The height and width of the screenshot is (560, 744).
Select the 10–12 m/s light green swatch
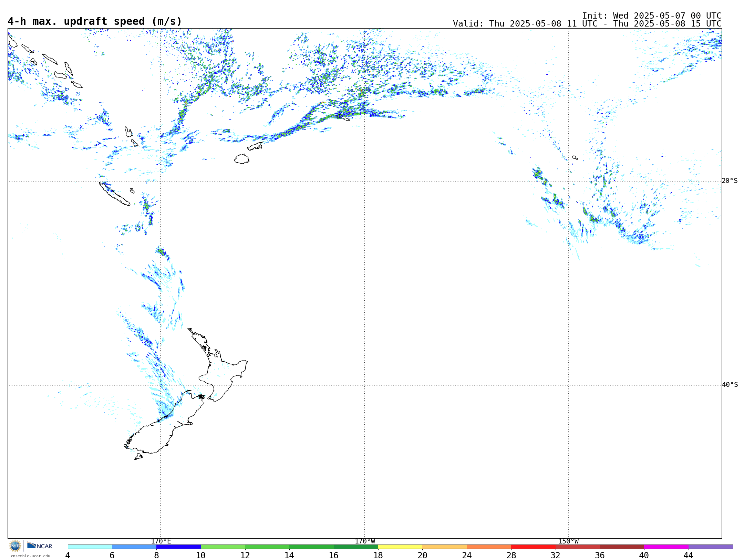tap(223, 547)
